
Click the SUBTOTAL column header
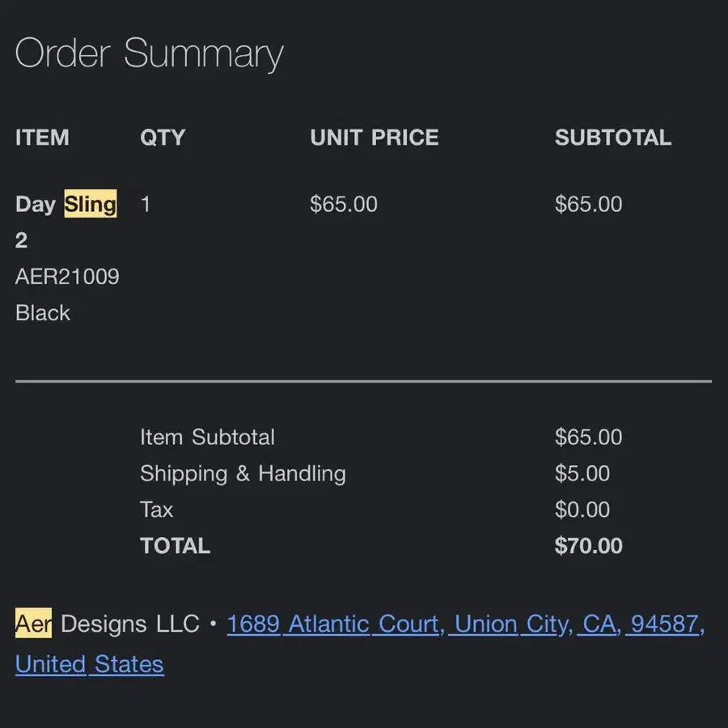coord(613,138)
